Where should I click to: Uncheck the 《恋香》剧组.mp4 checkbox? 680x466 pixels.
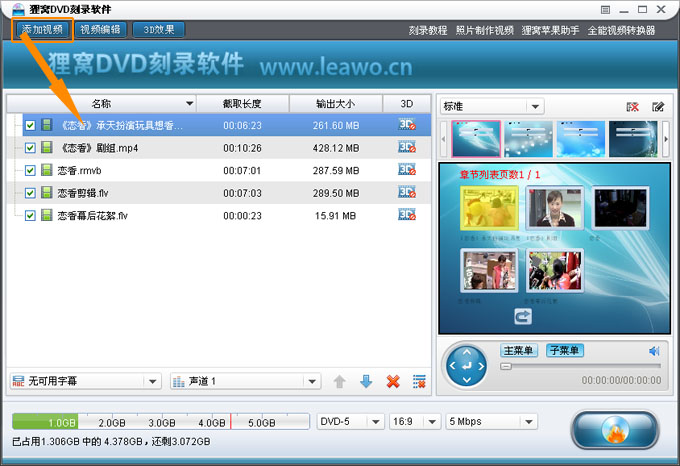[30, 148]
